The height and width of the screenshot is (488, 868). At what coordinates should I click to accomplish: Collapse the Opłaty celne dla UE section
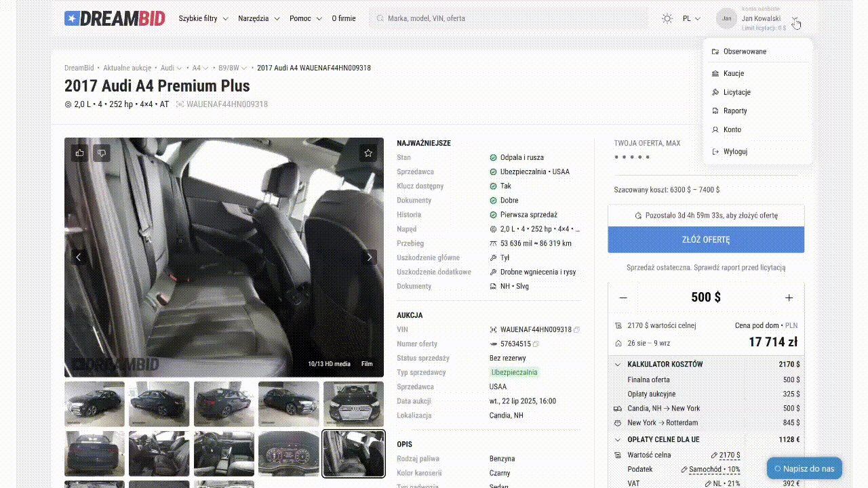[x=618, y=439]
